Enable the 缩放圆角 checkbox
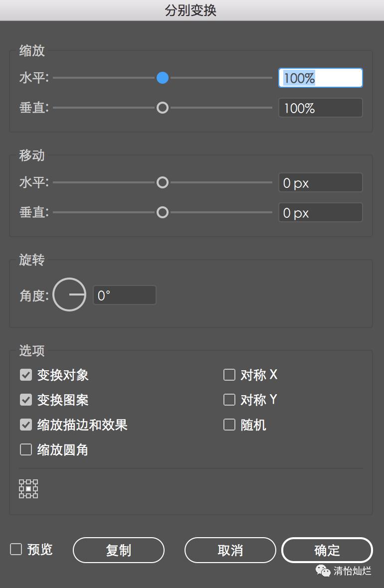Viewport: 384px width, 588px height. coord(26,450)
